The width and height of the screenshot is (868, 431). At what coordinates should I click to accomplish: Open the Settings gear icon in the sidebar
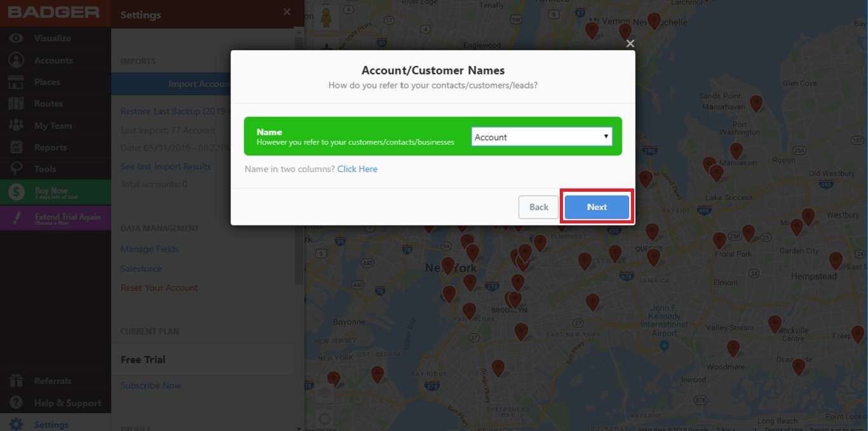pos(16,425)
